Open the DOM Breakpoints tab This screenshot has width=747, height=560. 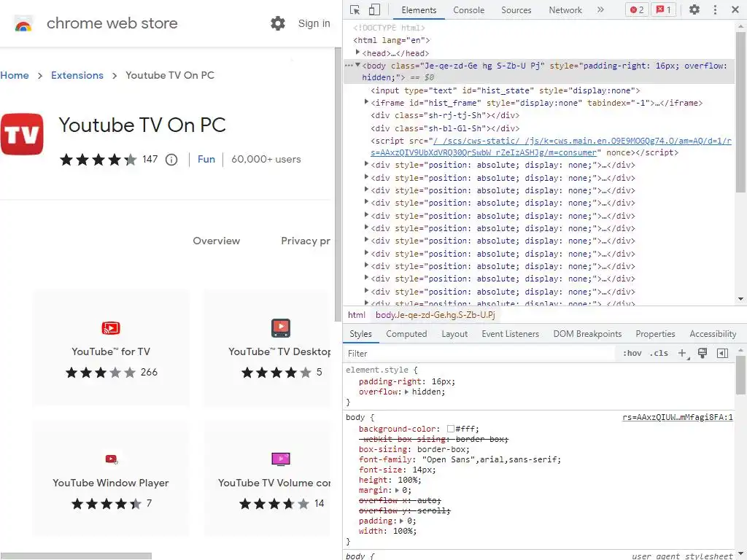click(587, 334)
